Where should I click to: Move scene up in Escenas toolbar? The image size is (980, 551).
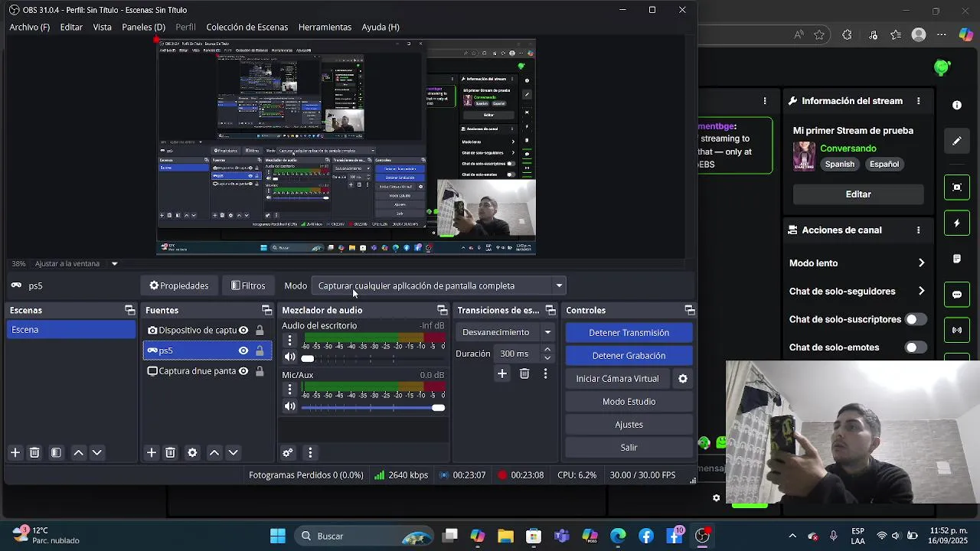78,452
